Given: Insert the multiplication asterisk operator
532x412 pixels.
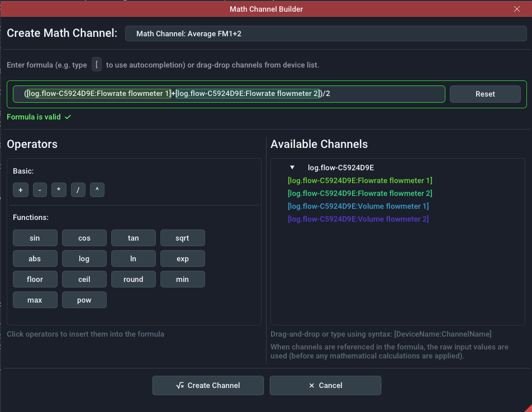Looking at the screenshot, I should pos(59,190).
